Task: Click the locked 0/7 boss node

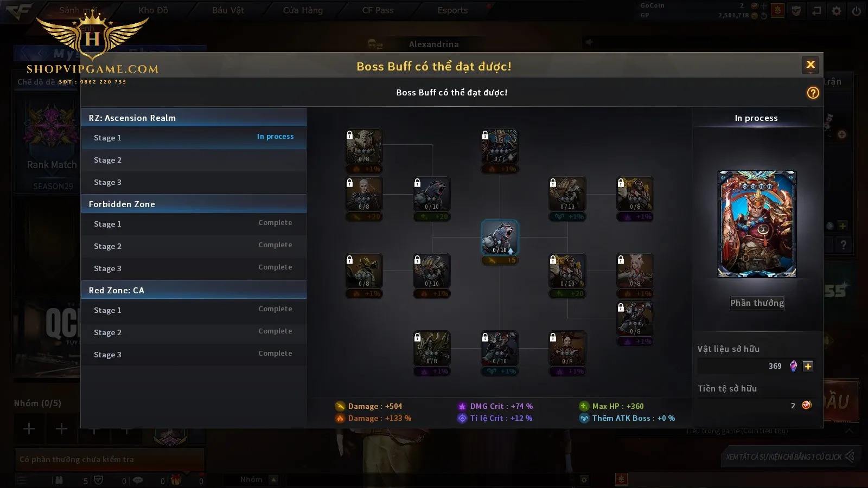Action: pyautogui.click(x=500, y=146)
